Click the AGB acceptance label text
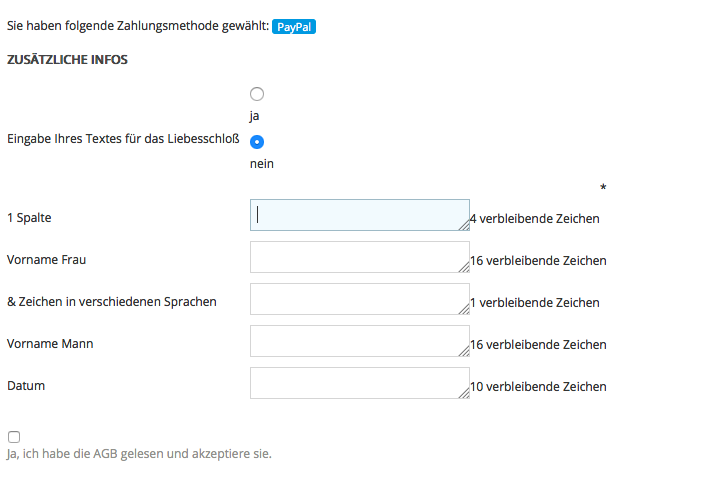709x488 pixels. pyautogui.click(x=139, y=454)
